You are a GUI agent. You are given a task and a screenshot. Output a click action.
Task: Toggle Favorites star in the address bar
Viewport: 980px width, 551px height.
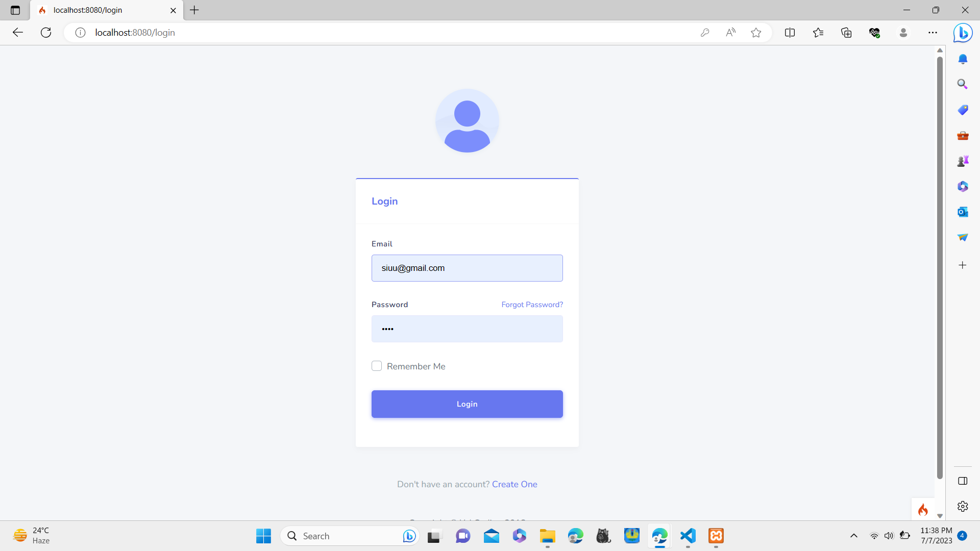(x=756, y=32)
